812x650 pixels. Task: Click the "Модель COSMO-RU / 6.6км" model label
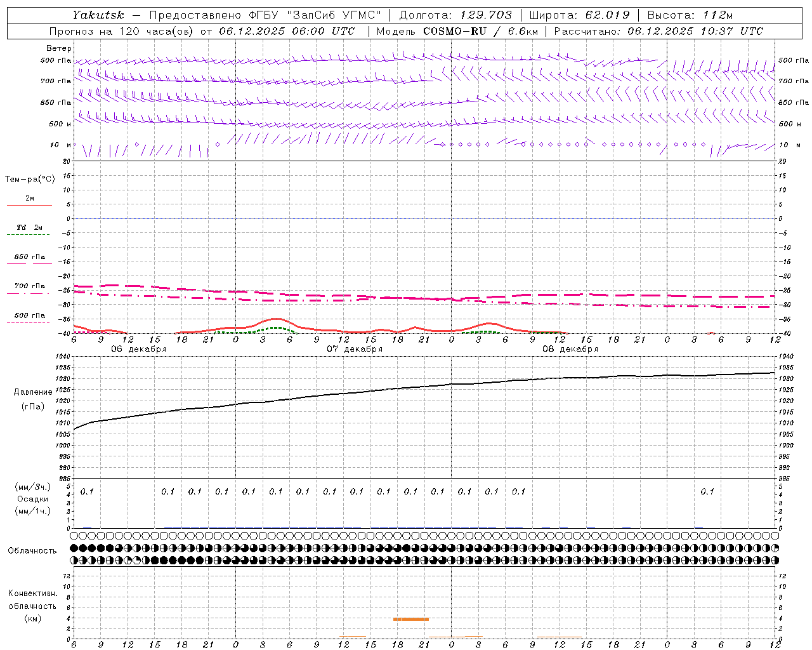pyautogui.click(x=457, y=31)
